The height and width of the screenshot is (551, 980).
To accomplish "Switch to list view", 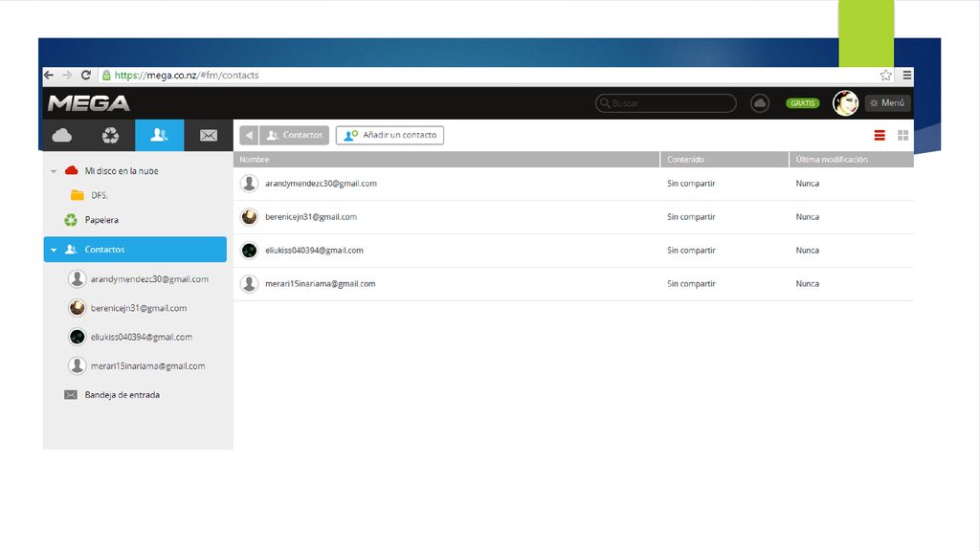I will click(880, 135).
